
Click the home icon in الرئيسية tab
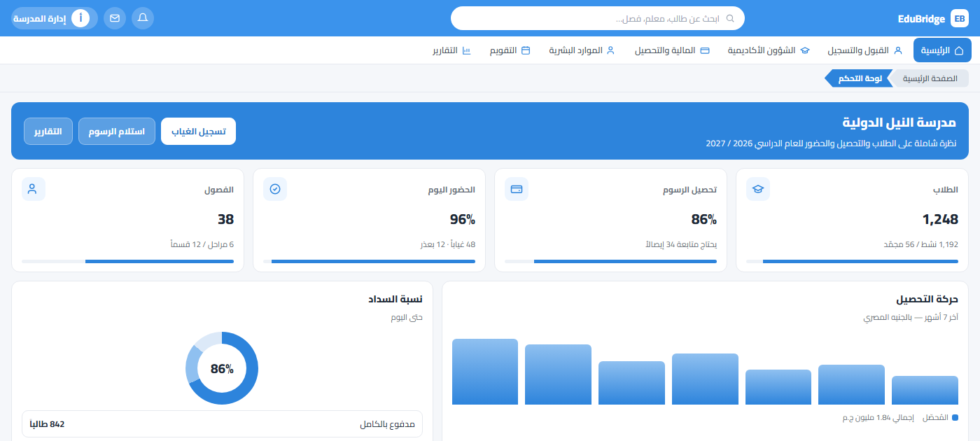coord(959,50)
